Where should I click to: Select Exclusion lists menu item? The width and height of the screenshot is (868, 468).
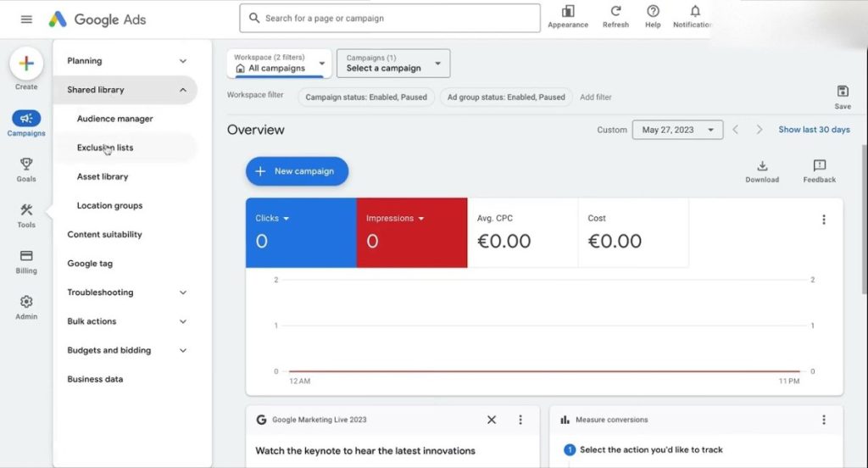point(105,148)
